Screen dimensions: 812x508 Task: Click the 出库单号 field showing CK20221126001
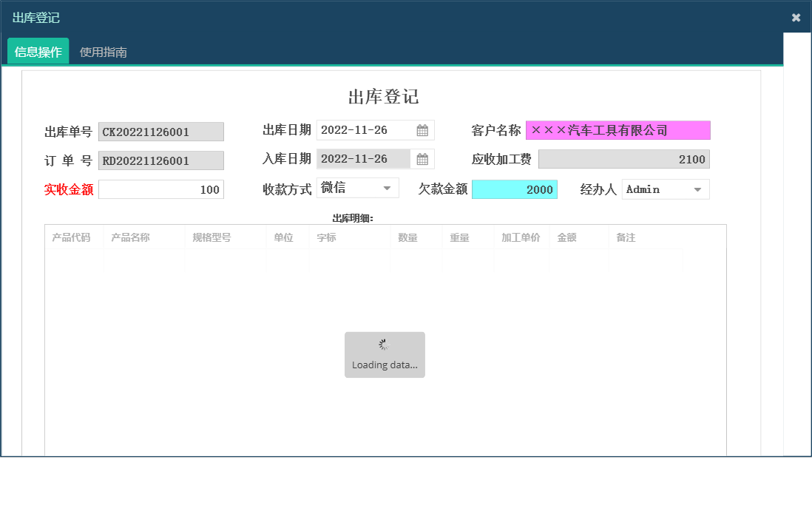161,132
